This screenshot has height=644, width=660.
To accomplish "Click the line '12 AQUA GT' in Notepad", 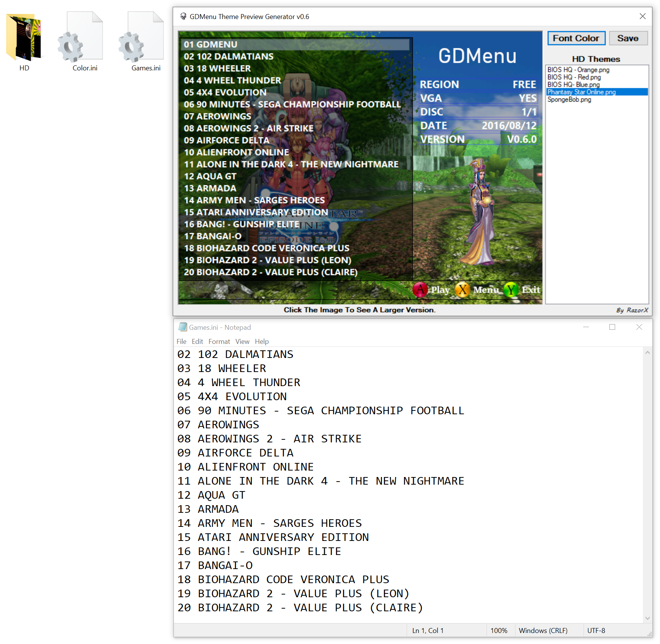I will pos(211,495).
